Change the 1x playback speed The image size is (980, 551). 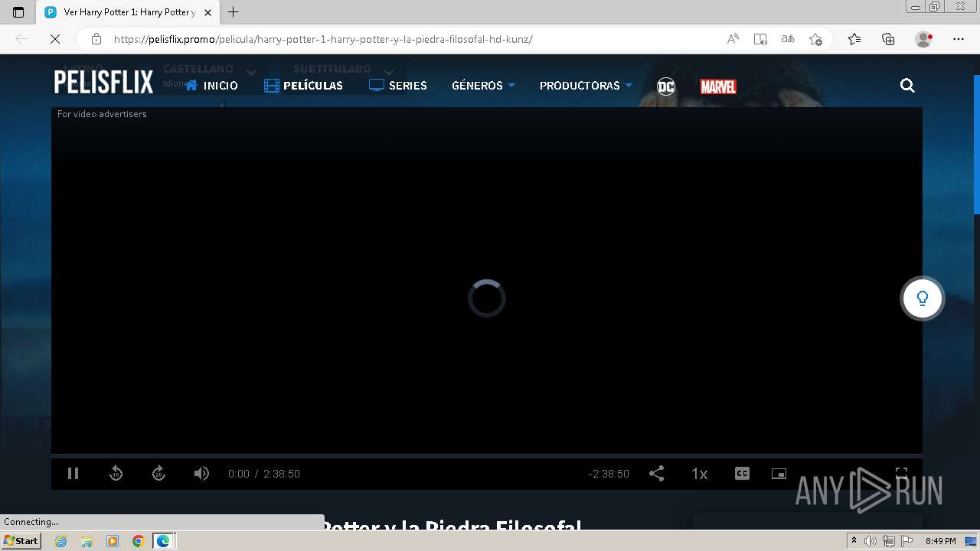(x=699, y=474)
